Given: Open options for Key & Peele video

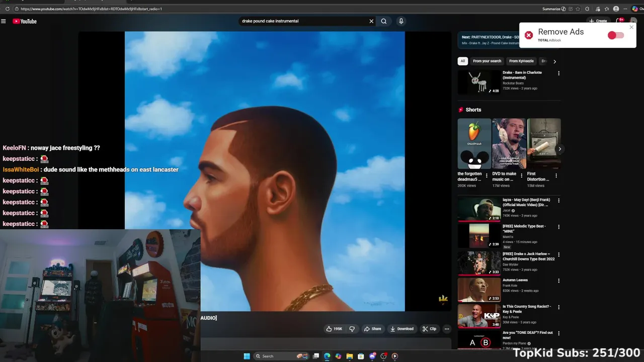Looking at the screenshot, I should click(558, 307).
